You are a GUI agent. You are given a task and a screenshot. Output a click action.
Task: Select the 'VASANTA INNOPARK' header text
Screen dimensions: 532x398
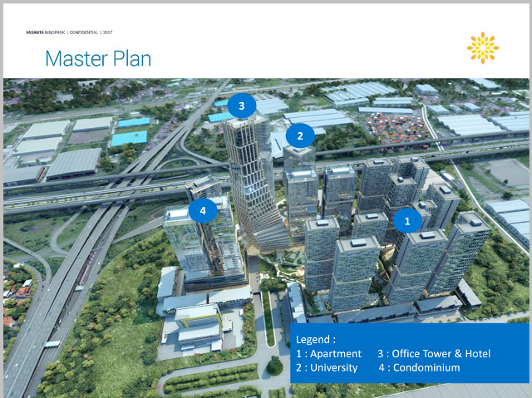(x=45, y=32)
